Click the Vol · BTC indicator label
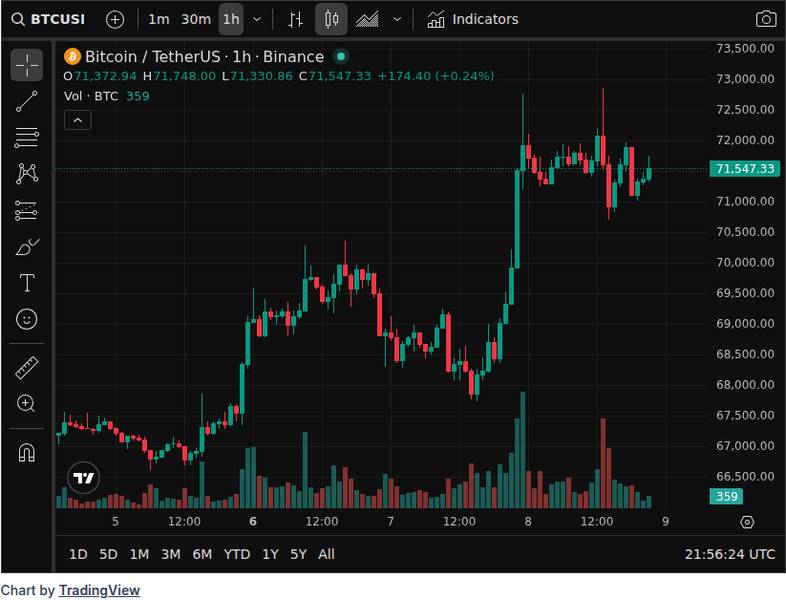This screenshot has width=786, height=600. (91, 96)
